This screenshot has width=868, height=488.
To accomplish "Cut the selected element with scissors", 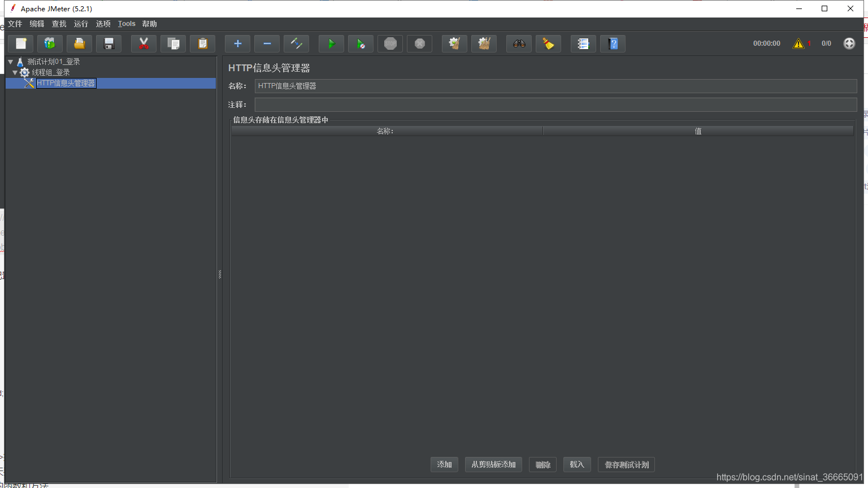I will pyautogui.click(x=144, y=43).
